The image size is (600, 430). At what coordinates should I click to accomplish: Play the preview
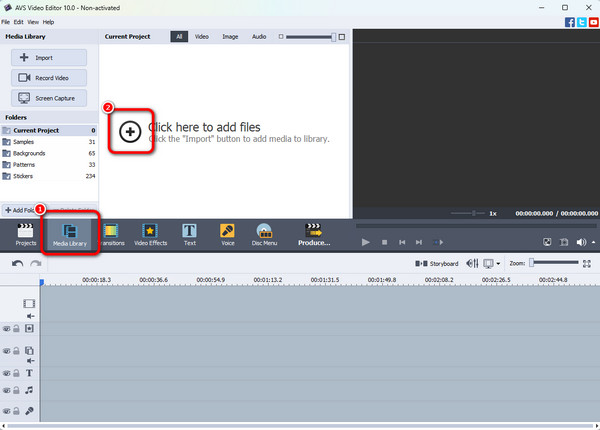[365, 242]
